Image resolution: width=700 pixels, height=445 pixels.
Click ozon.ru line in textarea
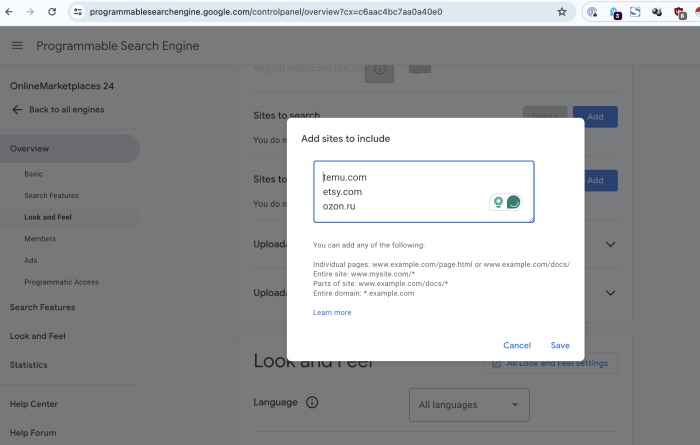coord(339,206)
